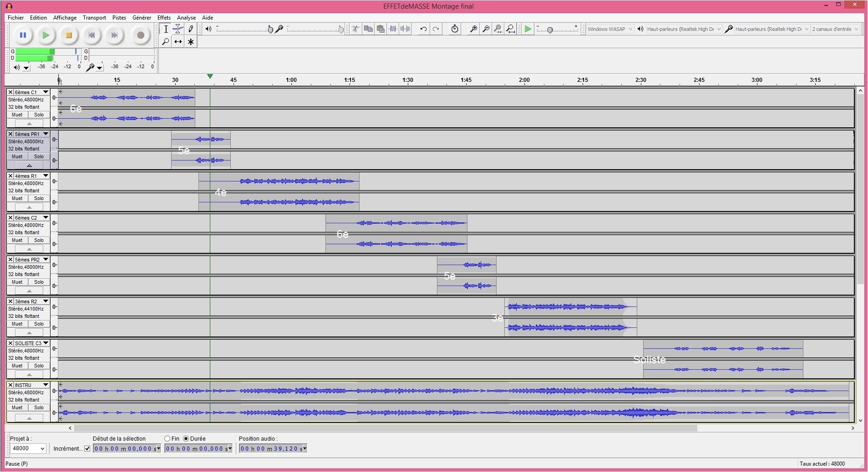Mute the 6èmes C2 track
The height and width of the screenshot is (472, 868).
tap(17, 241)
